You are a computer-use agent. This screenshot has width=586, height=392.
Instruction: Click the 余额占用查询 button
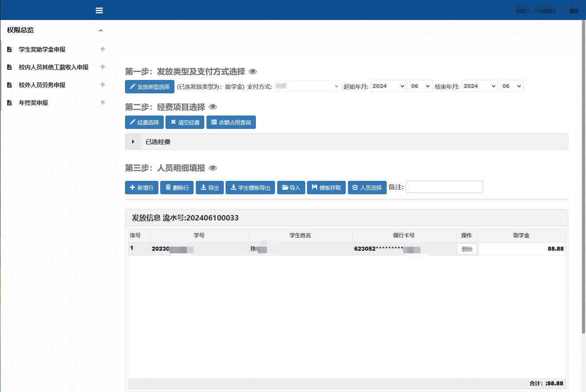tap(231, 122)
